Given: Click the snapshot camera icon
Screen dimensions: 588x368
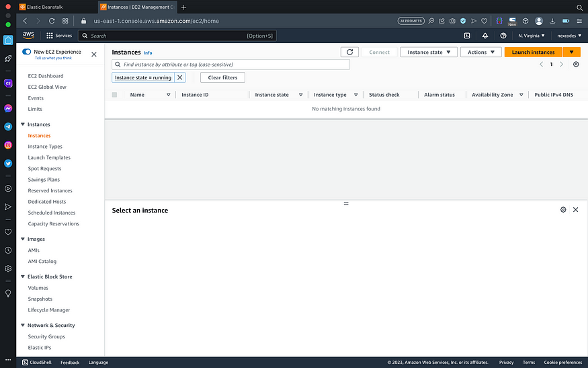Looking at the screenshot, I should click(452, 21).
